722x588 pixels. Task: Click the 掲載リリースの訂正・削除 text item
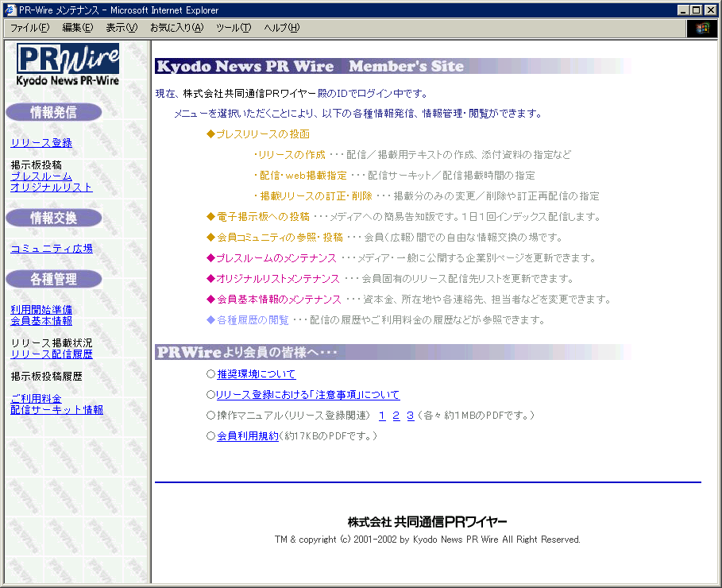pos(313,196)
